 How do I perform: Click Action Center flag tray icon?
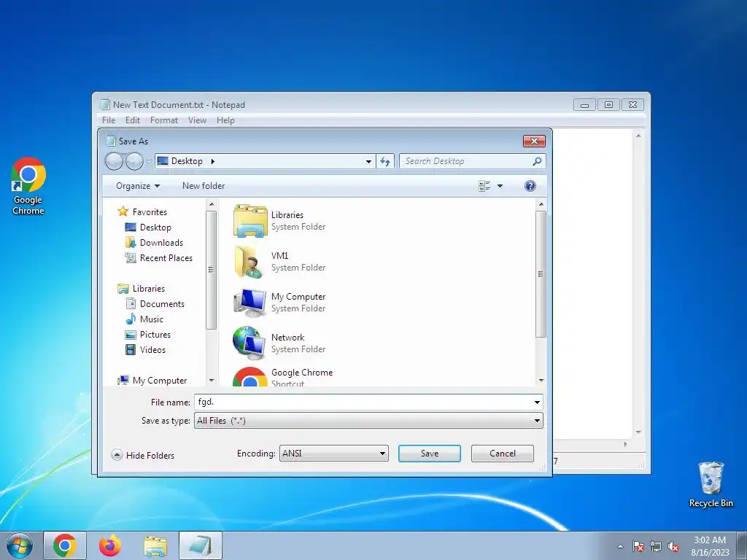(638, 546)
